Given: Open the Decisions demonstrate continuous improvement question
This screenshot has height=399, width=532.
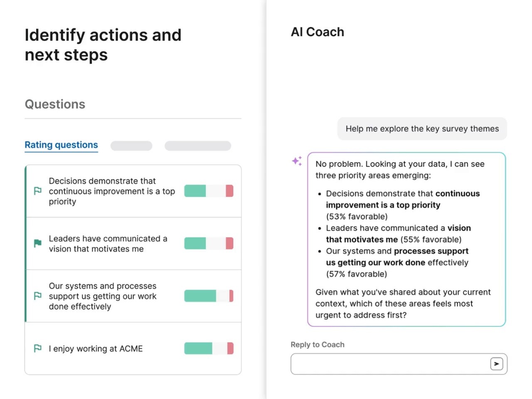Looking at the screenshot, I should [x=133, y=191].
